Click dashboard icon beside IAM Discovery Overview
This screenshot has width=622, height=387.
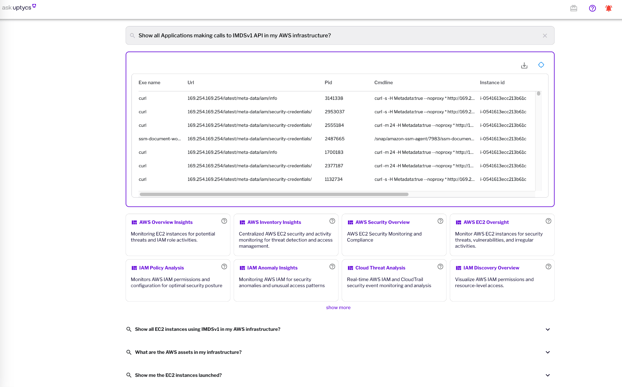pyautogui.click(x=458, y=268)
